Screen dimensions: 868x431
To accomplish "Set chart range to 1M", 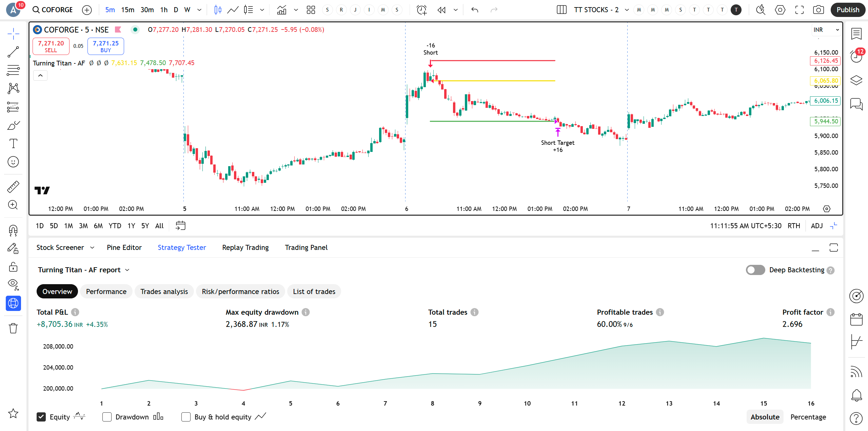I will click(x=68, y=226).
